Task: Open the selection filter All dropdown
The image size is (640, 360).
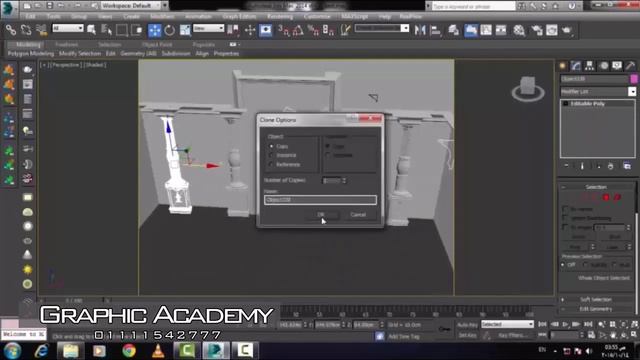Action: pos(68,28)
